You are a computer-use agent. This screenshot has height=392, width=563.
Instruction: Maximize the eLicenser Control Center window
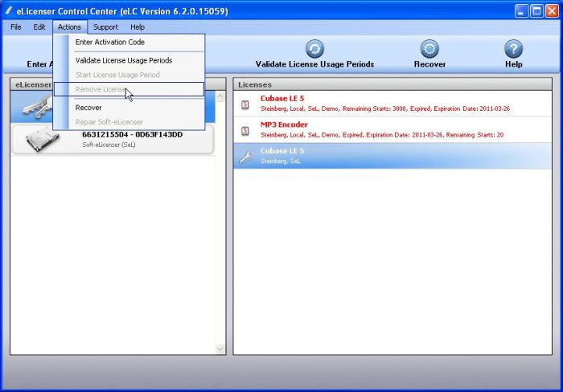pyautogui.click(x=536, y=11)
